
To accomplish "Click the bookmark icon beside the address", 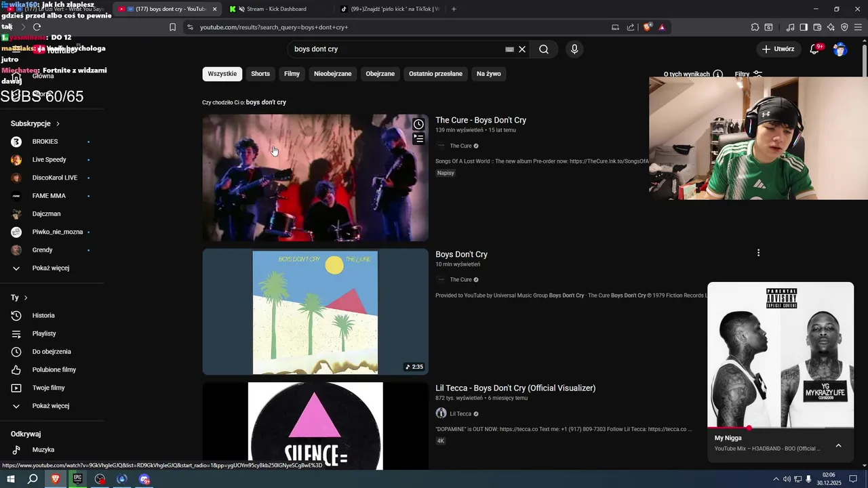I will click(172, 27).
